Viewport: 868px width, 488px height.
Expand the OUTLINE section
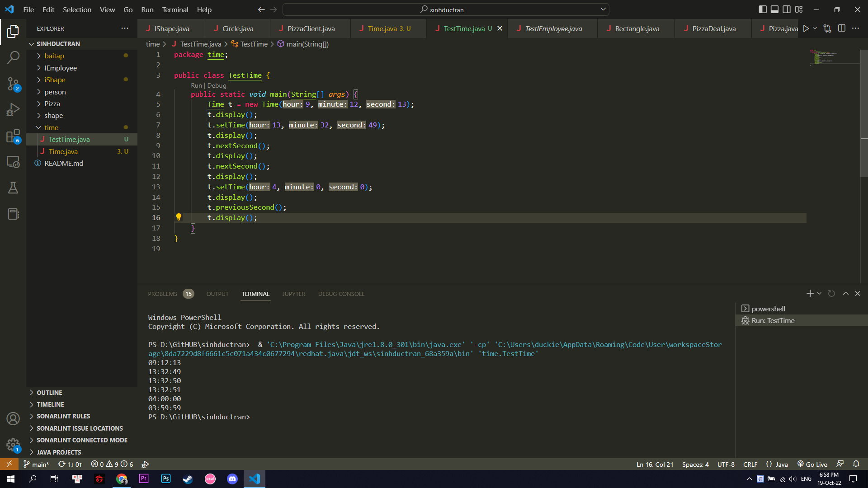49,393
